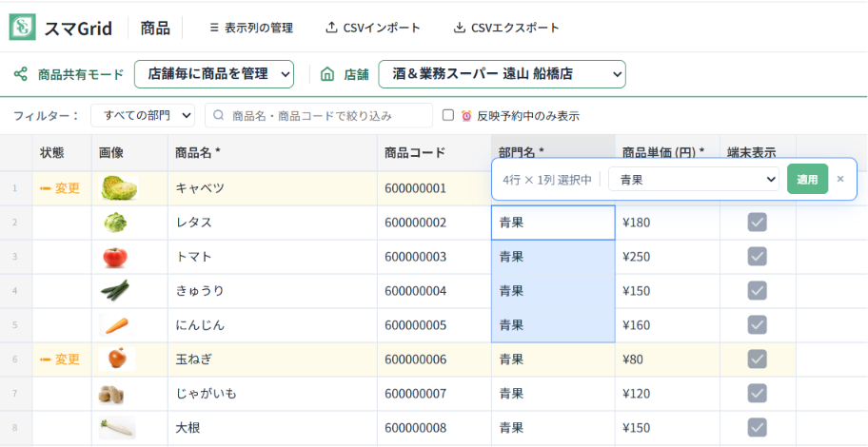
Task: Click the じゃがいも product thumbnail
Action: (x=111, y=394)
